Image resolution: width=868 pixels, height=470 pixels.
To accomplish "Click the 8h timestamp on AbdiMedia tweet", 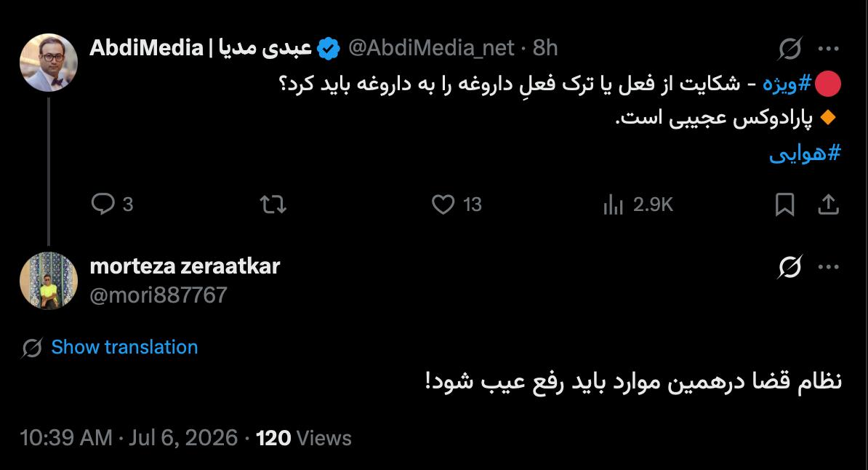I will (545, 48).
